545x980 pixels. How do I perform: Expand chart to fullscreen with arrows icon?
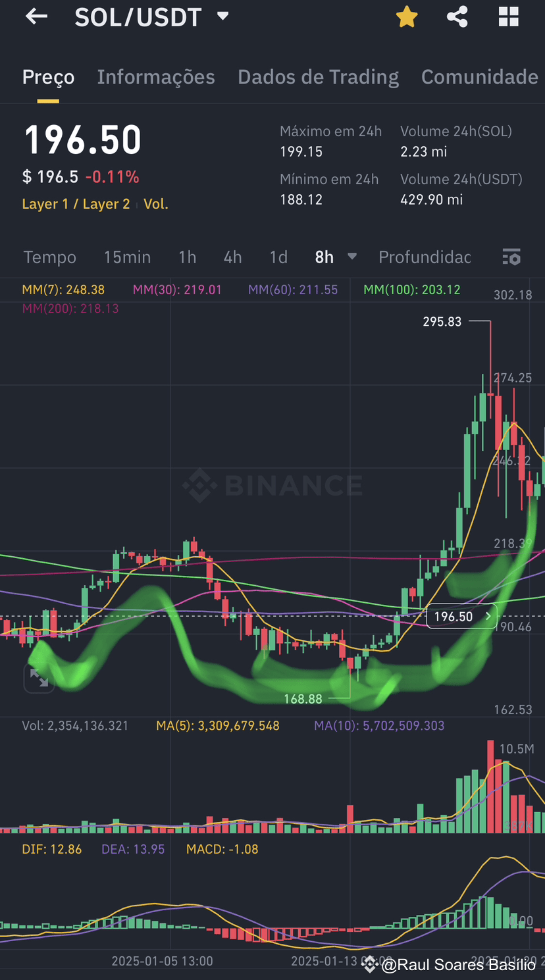pyautogui.click(x=39, y=679)
